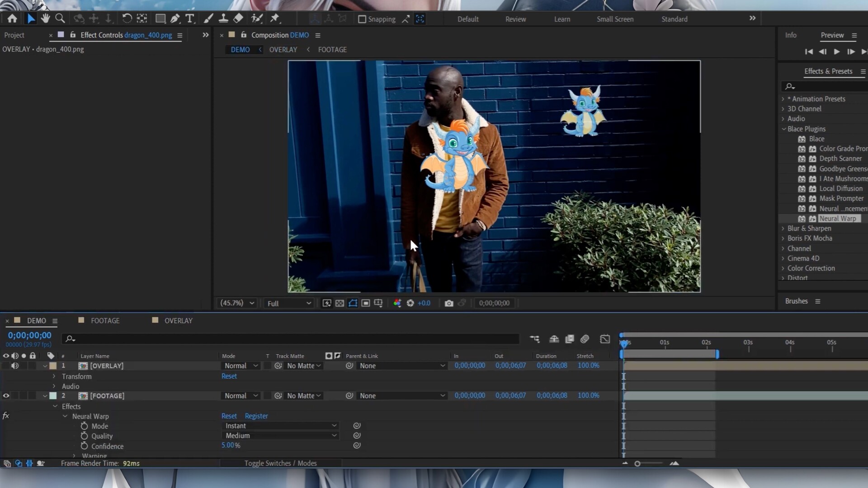
Task: Select the Rectangle shape tool
Action: tap(160, 19)
